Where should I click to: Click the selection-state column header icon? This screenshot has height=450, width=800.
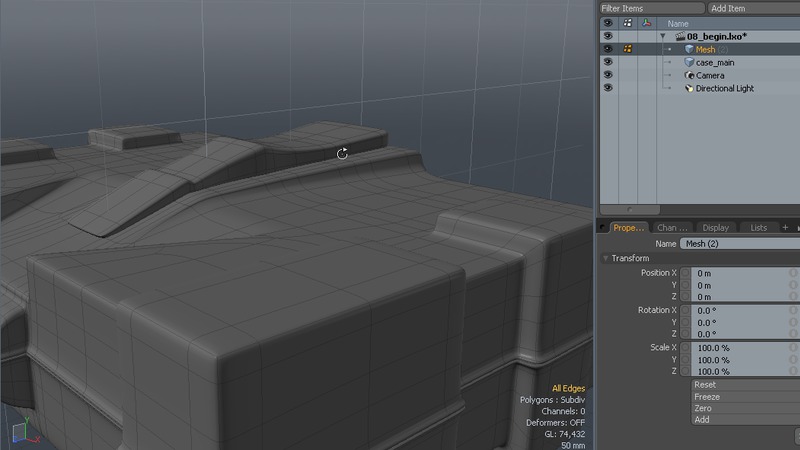(x=628, y=23)
